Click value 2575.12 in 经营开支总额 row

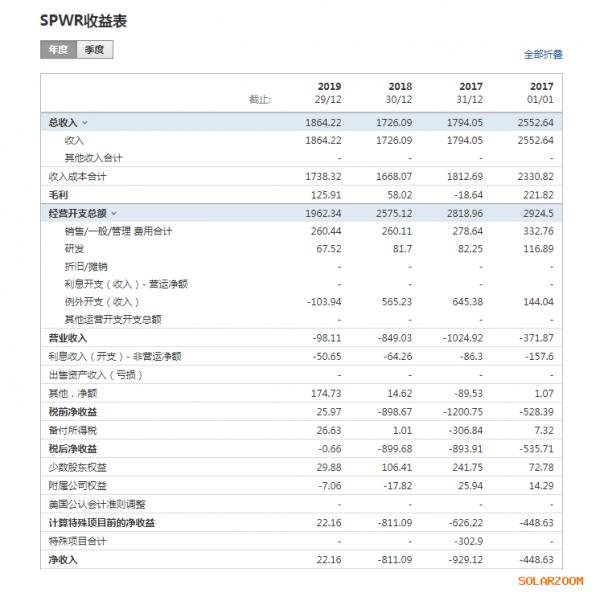click(394, 213)
